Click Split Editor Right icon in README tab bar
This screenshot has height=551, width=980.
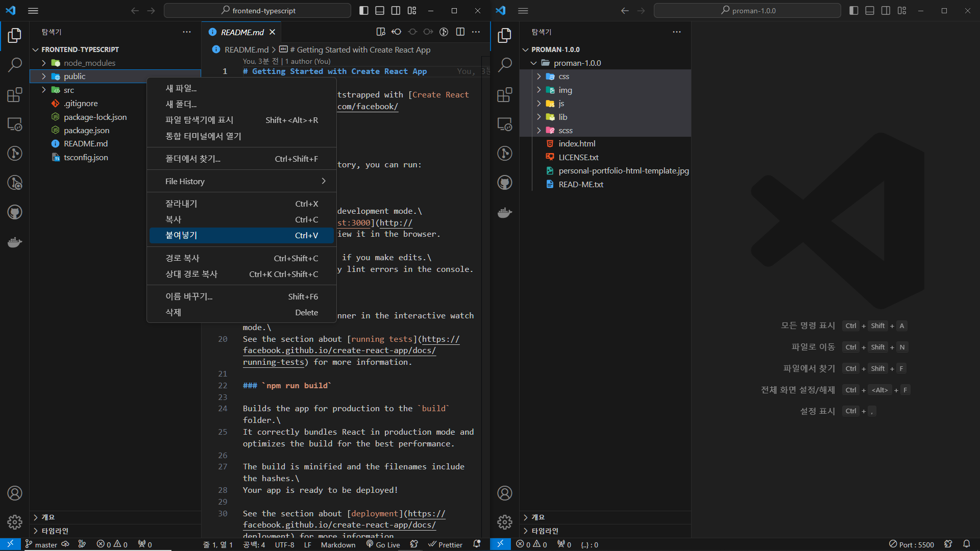coord(460,32)
